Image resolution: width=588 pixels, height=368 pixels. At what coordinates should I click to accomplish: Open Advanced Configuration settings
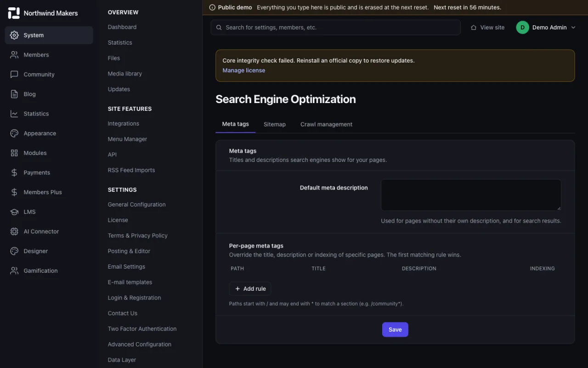tap(140, 345)
